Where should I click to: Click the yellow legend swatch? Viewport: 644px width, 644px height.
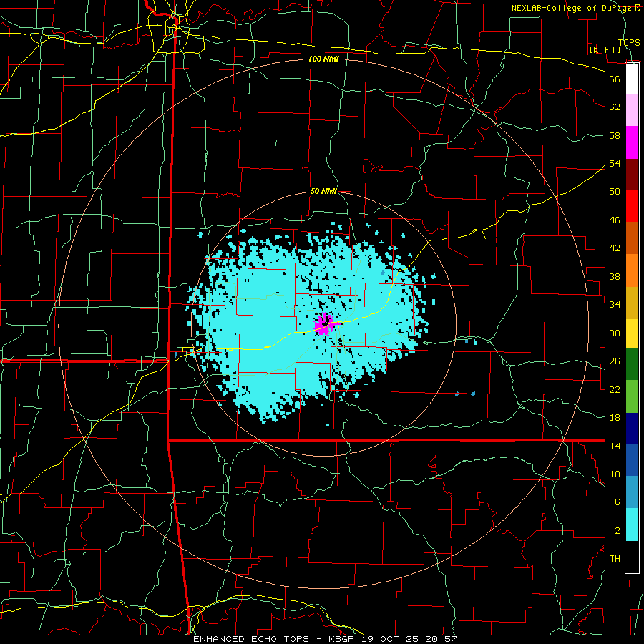(x=632, y=333)
